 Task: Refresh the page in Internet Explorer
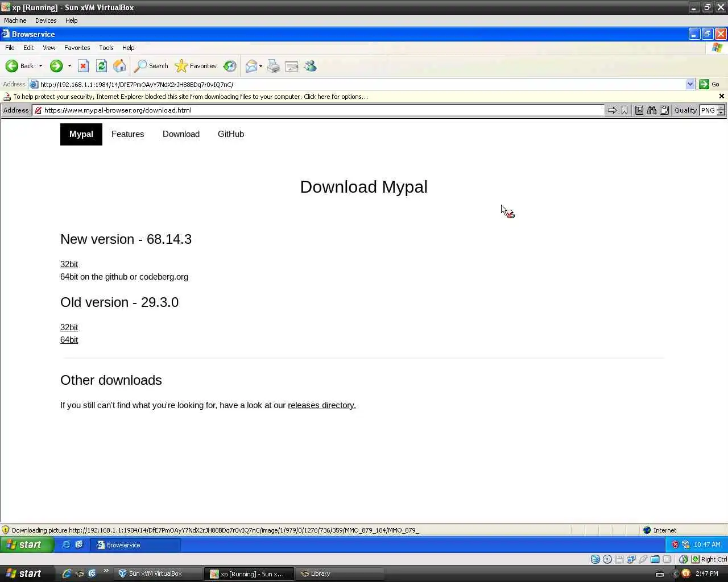click(x=101, y=66)
